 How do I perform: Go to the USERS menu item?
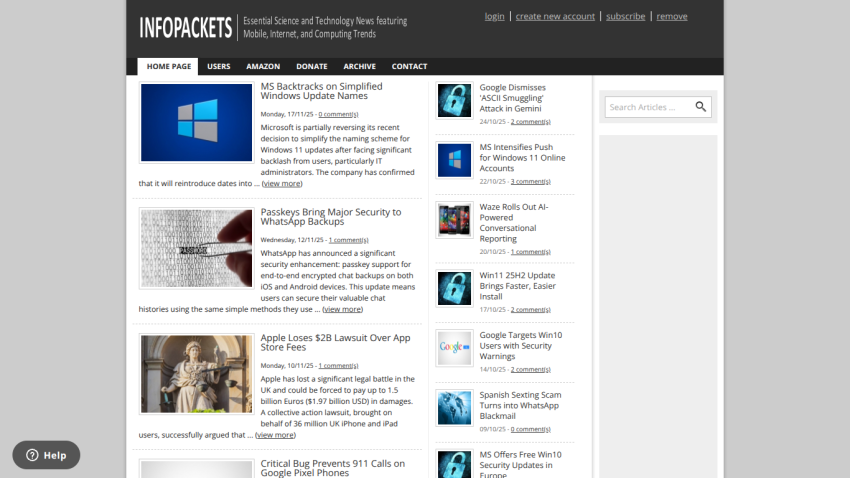point(218,66)
